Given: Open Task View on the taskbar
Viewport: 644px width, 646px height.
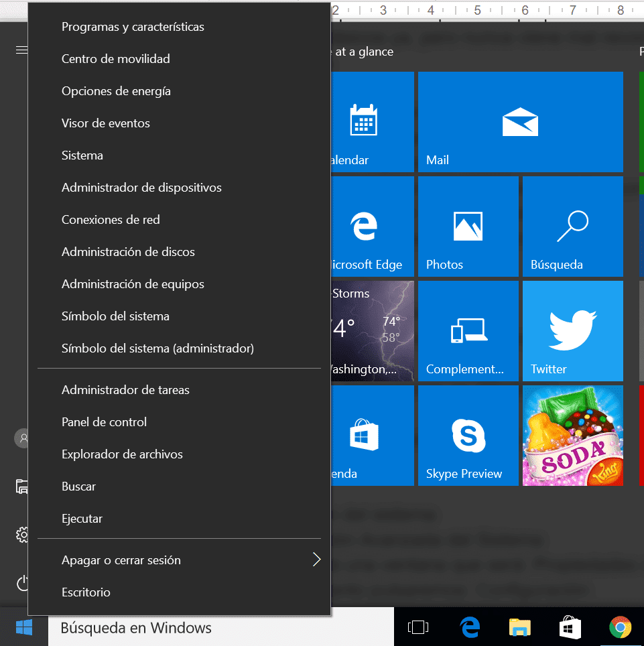Looking at the screenshot, I should 417,627.
